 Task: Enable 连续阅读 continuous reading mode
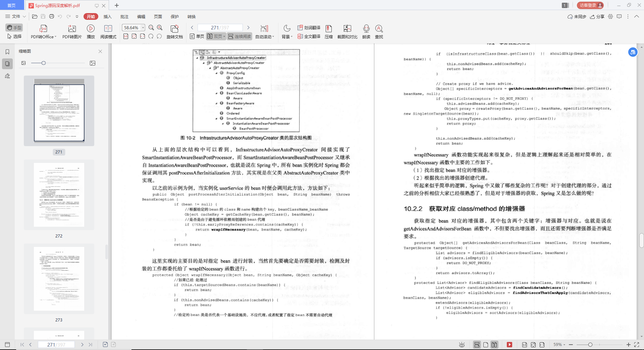(x=239, y=36)
